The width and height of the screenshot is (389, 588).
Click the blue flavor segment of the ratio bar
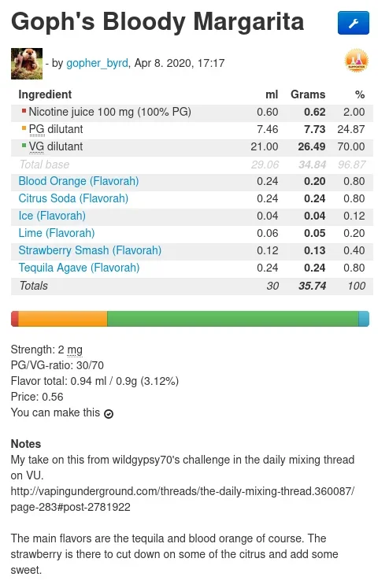(x=364, y=319)
